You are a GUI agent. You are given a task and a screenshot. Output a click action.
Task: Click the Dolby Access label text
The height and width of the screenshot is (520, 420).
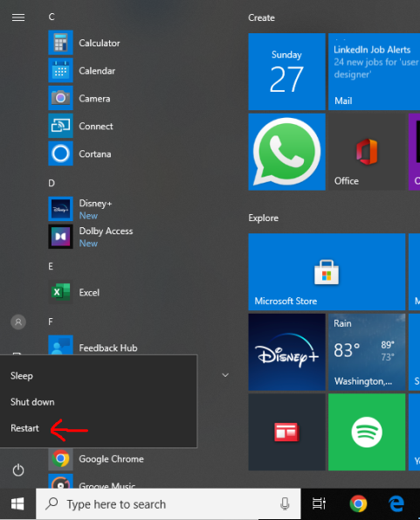click(106, 231)
